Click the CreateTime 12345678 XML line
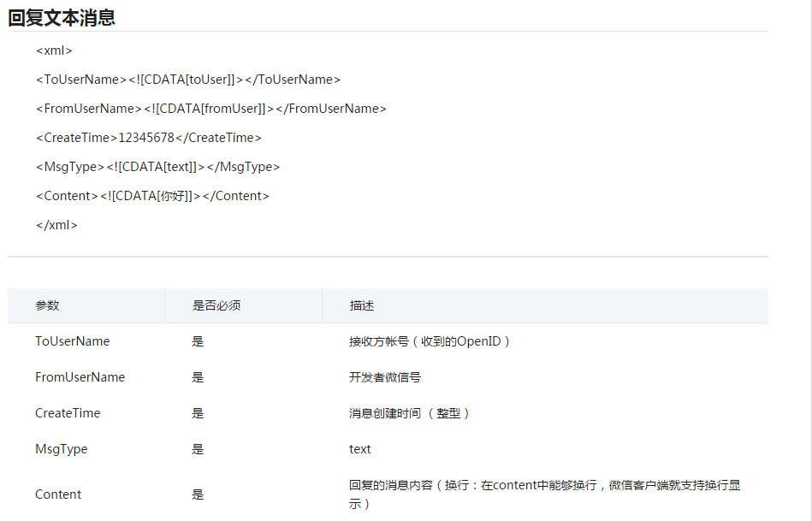 (149, 138)
